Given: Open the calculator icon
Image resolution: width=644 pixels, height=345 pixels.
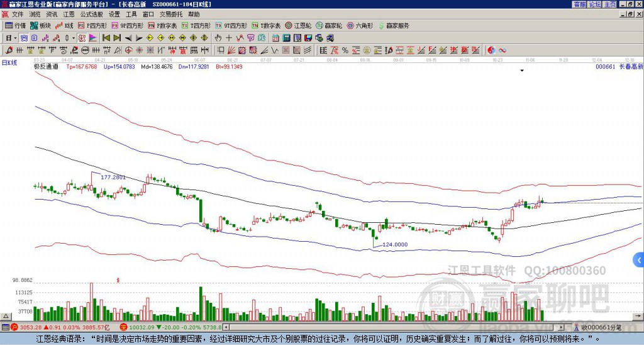Looking at the screenshot, I should coord(286,38).
